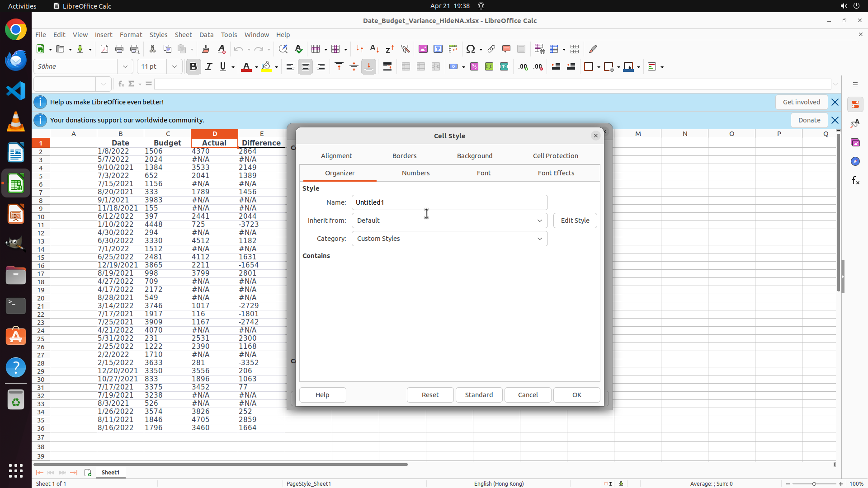Toggle Bold formatting button
The height and width of the screenshot is (488, 868).
[193, 67]
